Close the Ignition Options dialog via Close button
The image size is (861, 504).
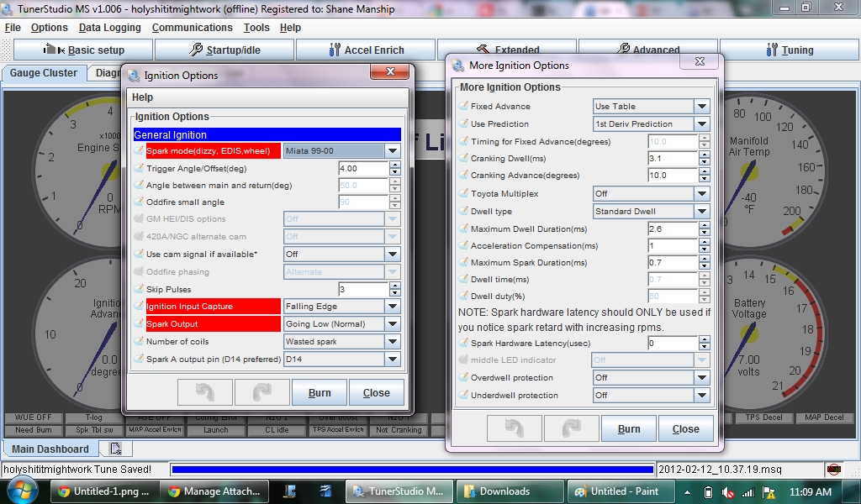tap(376, 391)
